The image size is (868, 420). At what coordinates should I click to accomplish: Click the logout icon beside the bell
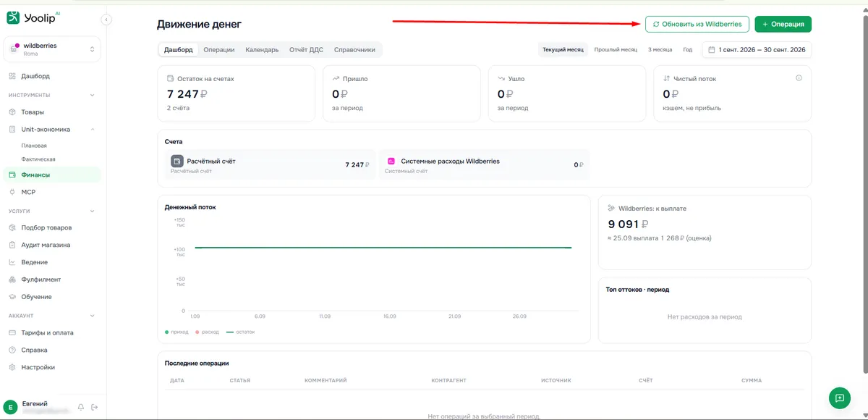95,407
